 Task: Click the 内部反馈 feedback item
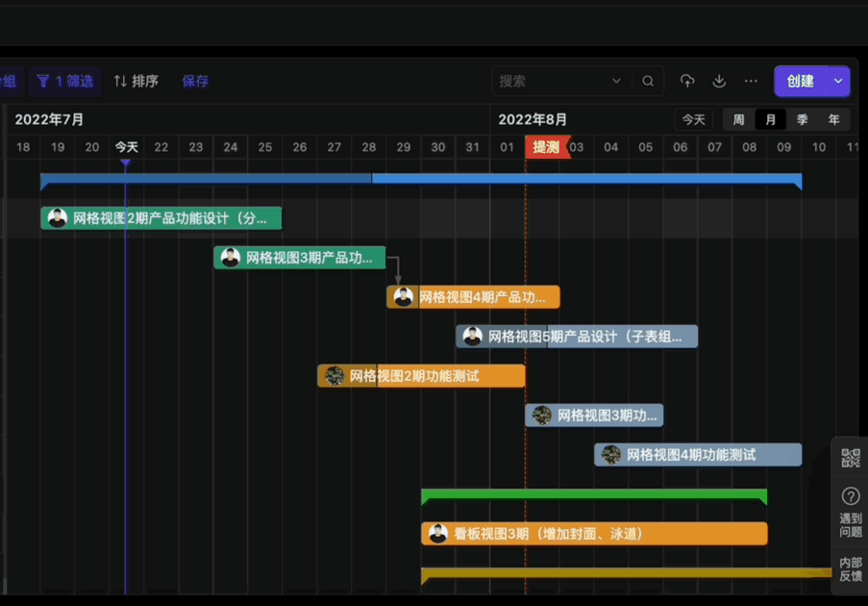point(851,568)
